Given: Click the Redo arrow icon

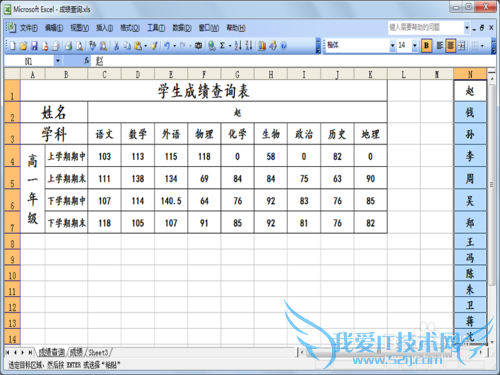Looking at the screenshot, I should point(183,46).
